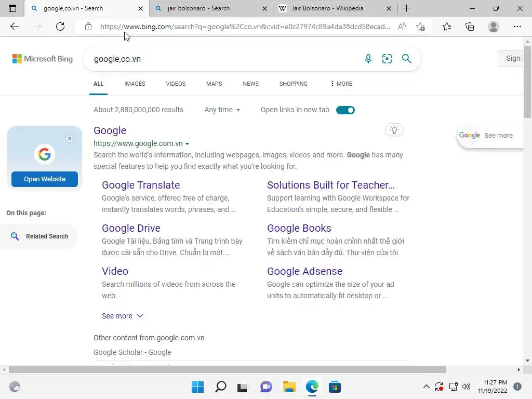This screenshot has height=399, width=532.
Task: Open Microsoft Store from taskbar
Action: (335, 387)
